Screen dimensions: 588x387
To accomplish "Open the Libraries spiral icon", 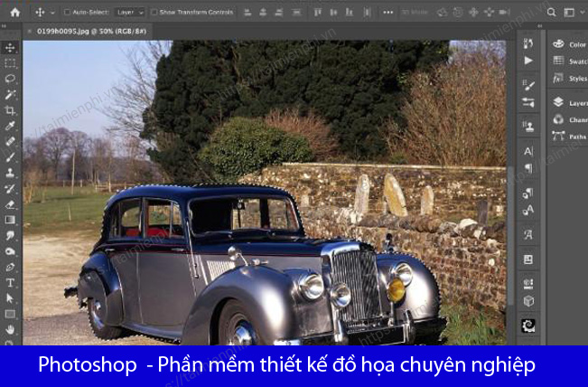I will click(528, 326).
